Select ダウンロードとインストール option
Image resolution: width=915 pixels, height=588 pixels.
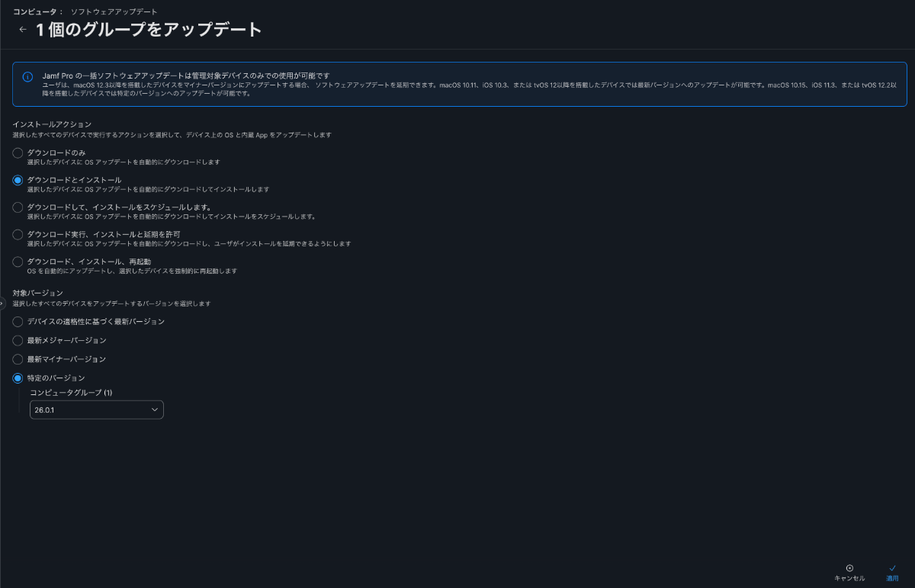tap(18, 178)
